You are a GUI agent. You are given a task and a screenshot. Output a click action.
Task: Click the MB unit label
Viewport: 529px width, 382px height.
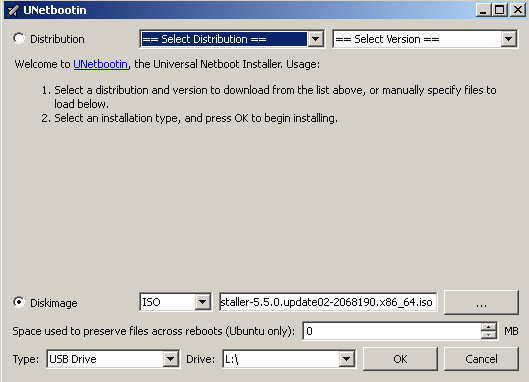[x=511, y=331]
